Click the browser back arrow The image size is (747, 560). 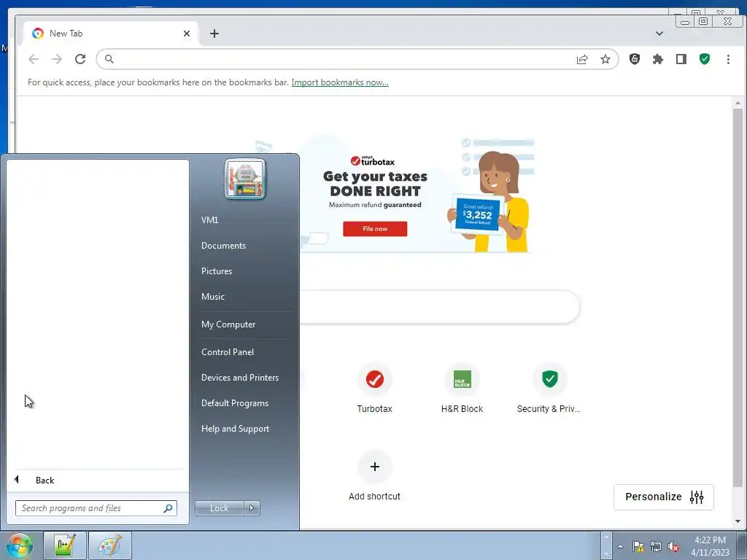pyautogui.click(x=34, y=59)
